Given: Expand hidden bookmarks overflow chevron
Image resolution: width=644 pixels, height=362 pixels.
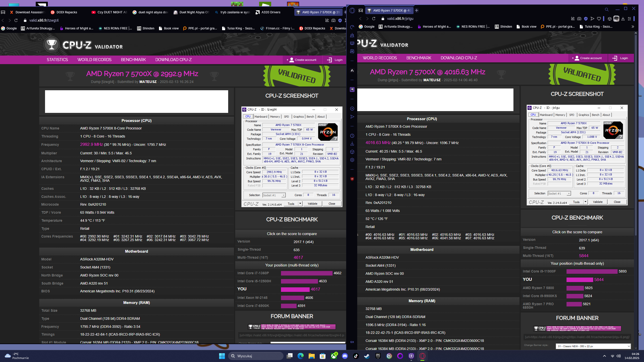Looking at the screenshot, I should (633, 27).
